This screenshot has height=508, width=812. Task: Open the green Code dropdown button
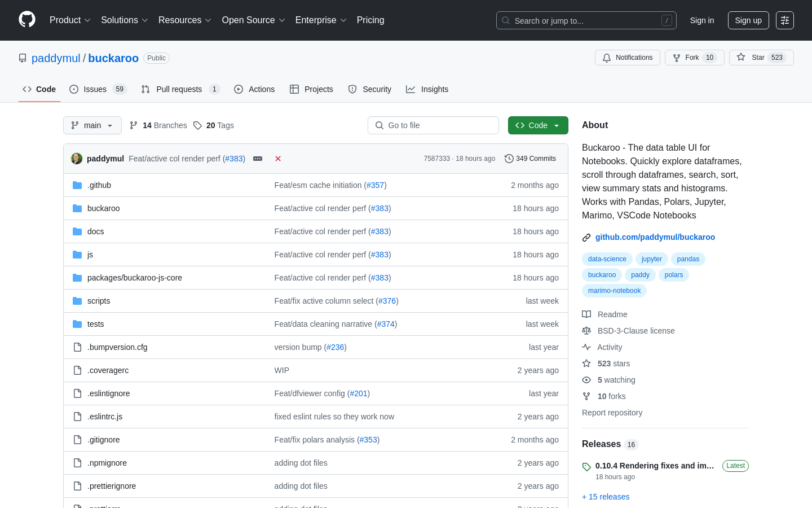538,125
